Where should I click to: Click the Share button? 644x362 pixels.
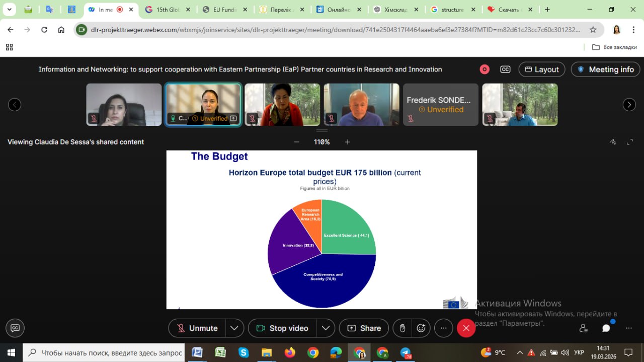[364, 328]
